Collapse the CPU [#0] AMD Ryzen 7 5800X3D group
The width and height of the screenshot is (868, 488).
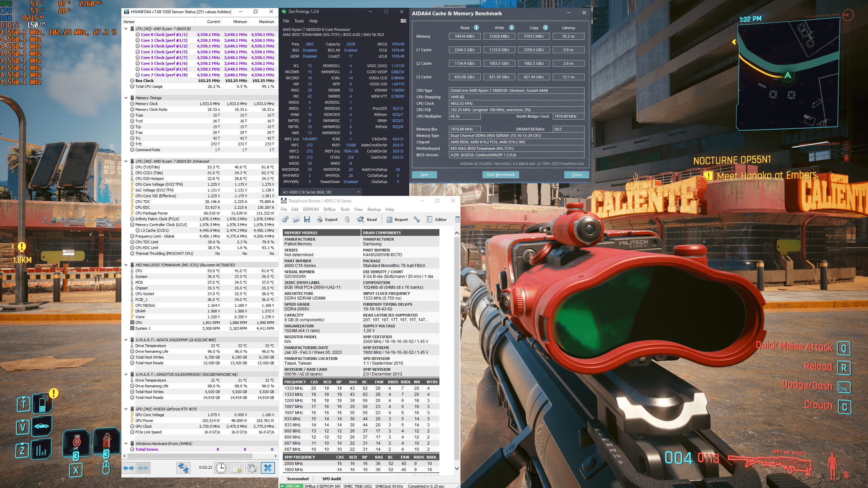126,29
